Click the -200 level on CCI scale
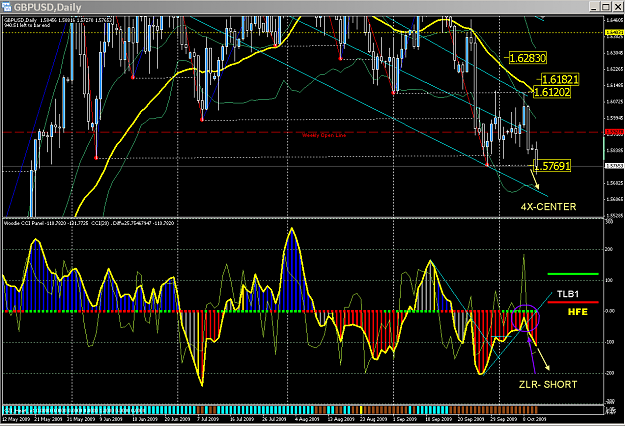The height and width of the screenshot is (426, 625). (x=610, y=374)
